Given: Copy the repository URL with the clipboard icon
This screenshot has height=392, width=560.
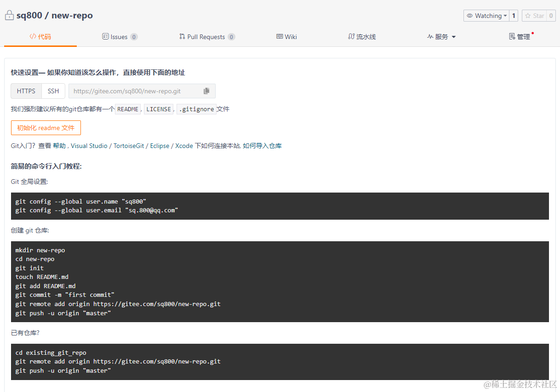Looking at the screenshot, I should click(206, 91).
